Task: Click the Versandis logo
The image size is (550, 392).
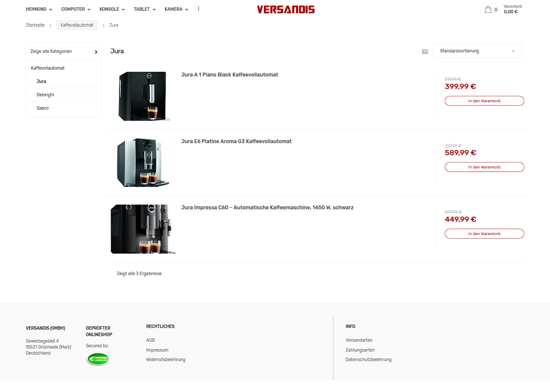Action: [x=286, y=9]
